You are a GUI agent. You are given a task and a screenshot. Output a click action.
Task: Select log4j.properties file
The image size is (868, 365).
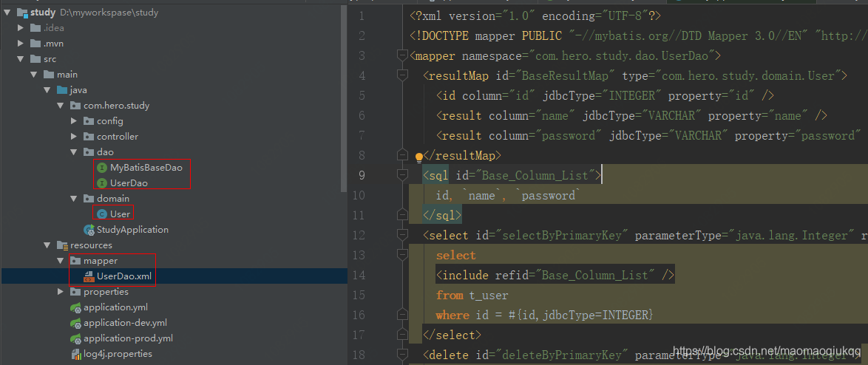[118, 354]
